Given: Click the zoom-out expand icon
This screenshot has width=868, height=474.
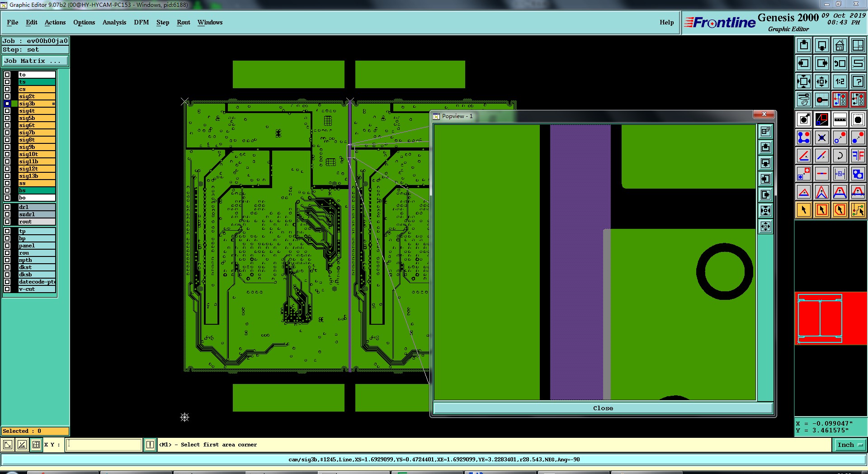Looking at the screenshot, I should coord(804,81).
